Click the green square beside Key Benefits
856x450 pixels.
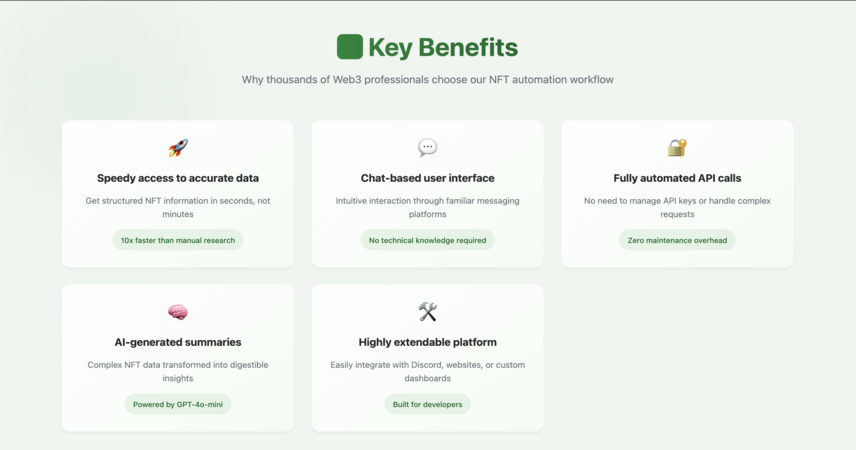[x=350, y=46]
